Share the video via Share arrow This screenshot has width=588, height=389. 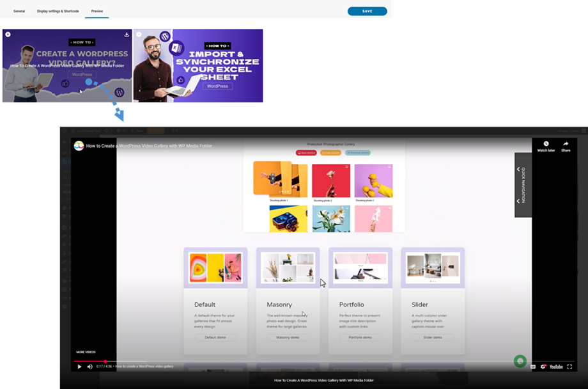566,146
